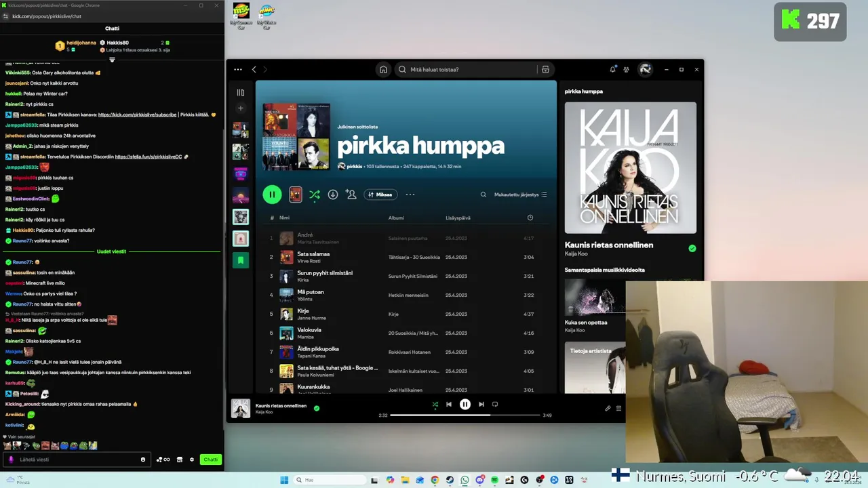
Task: Search within the playlist tracks
Action: click(x=484, y=195)
